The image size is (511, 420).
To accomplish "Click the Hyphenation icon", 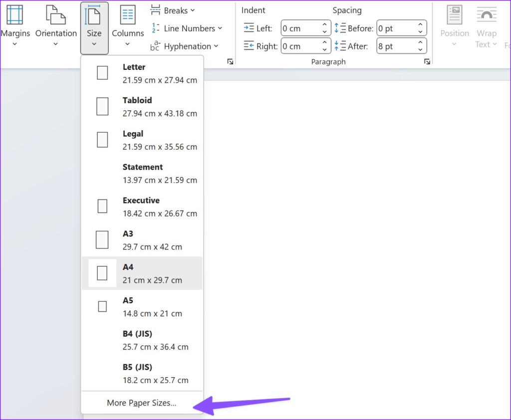I will point(154,46).
